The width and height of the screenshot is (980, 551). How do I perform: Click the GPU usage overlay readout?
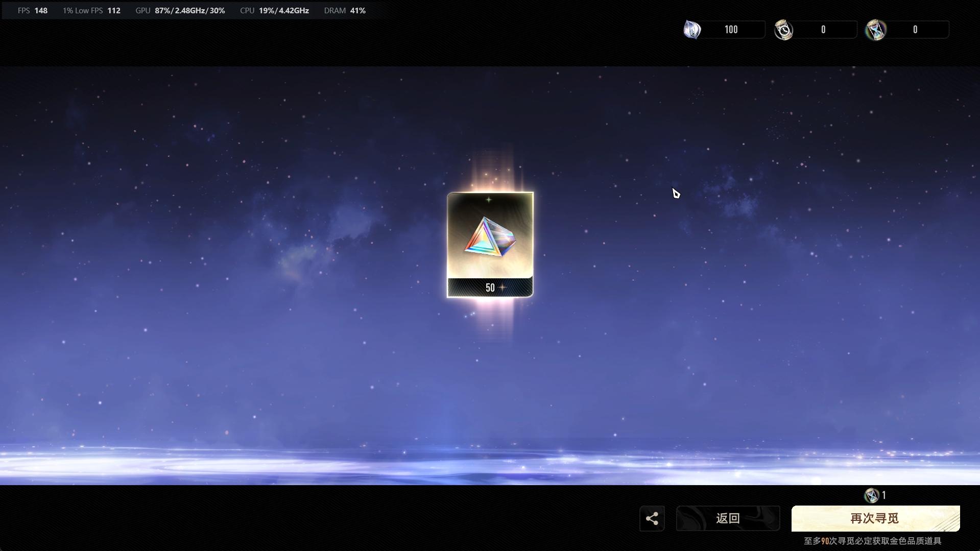click(x=180, y=11)
